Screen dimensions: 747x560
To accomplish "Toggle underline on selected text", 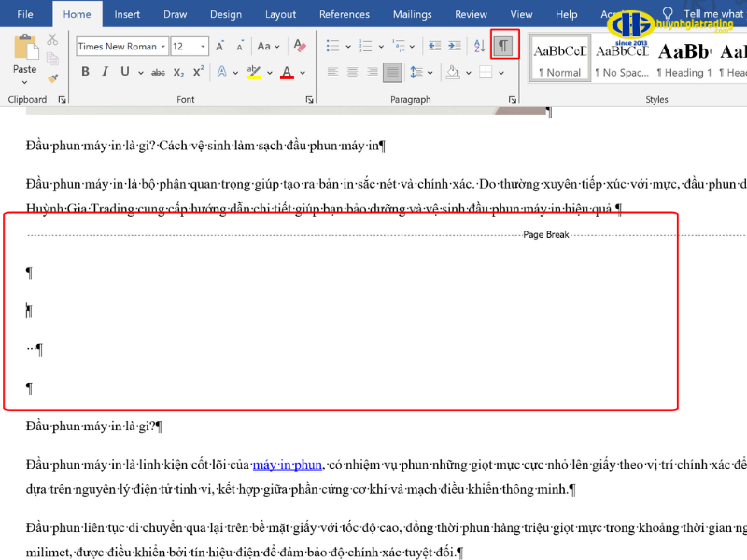I will pos(125,72).
